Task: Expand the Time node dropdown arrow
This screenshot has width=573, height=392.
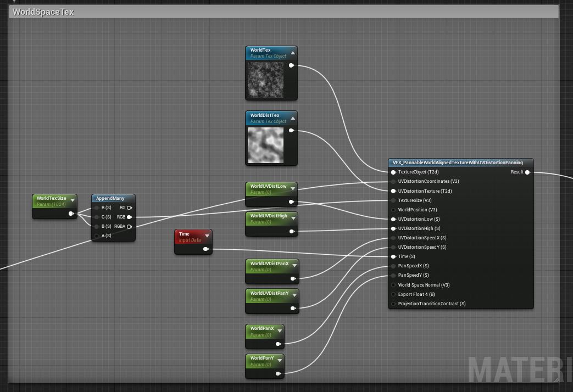Action: point(207,237)
